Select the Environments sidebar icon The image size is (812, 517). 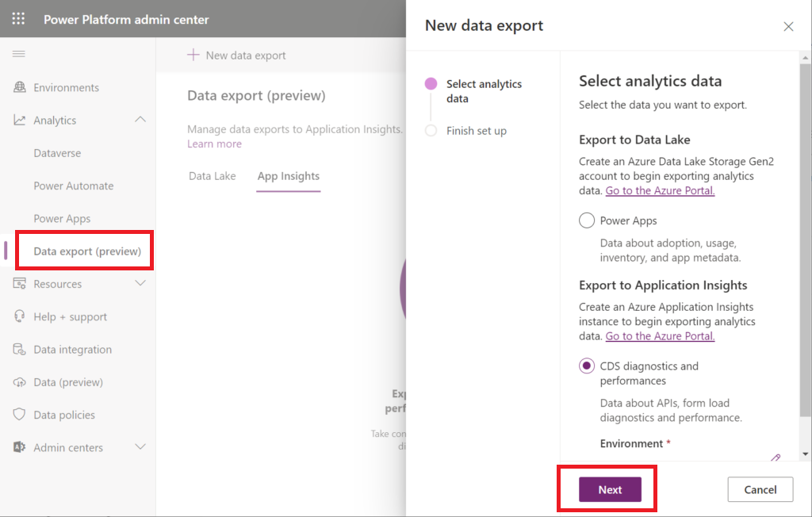click(21, 87)
